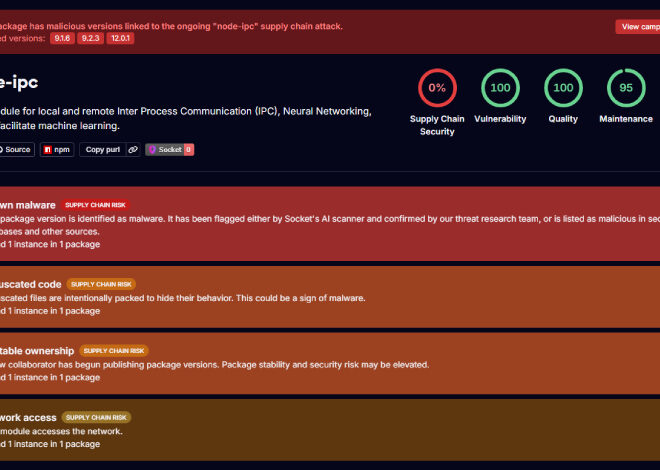Click the Vulnerability score label
Image resolution: width=660 pixels, height=470 pixels.
(500, 119)
